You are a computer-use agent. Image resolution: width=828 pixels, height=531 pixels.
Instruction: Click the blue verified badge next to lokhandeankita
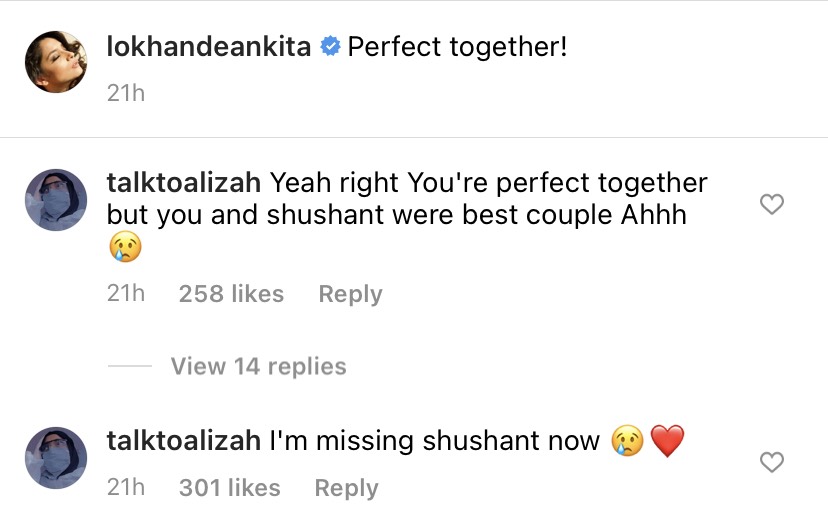coord(330,47)
